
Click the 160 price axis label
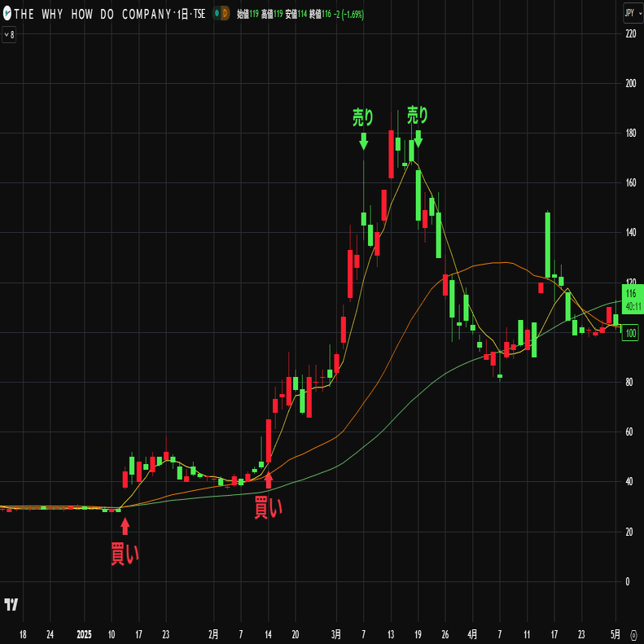coord(630,182)
